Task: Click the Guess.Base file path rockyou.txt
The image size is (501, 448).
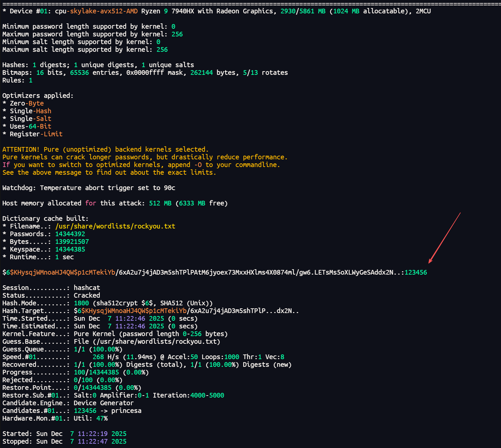Action: 157,341
